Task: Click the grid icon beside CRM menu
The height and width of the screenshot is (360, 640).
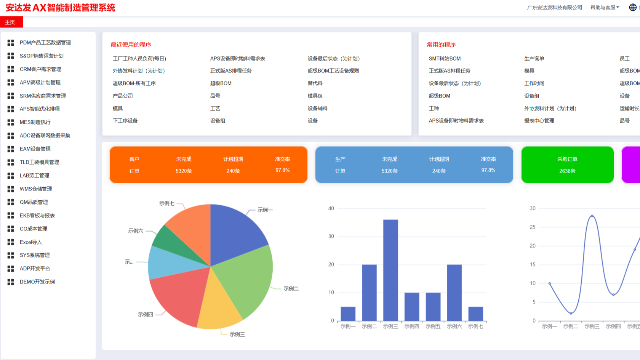Action: point(11,69)
